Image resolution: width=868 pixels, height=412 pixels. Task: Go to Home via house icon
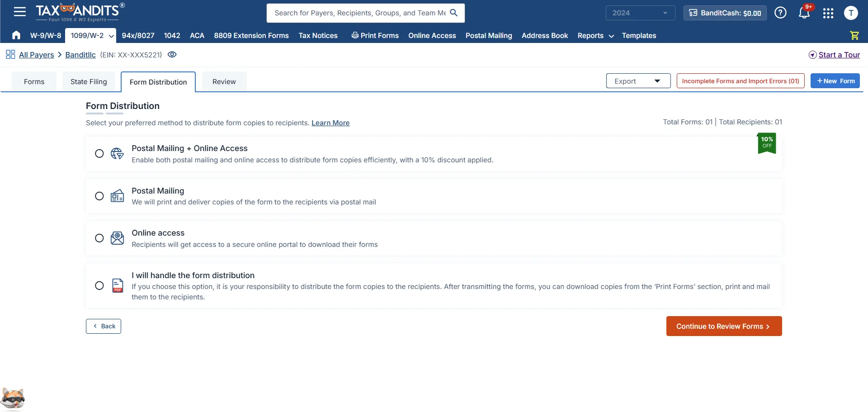[x=16, y=35]
